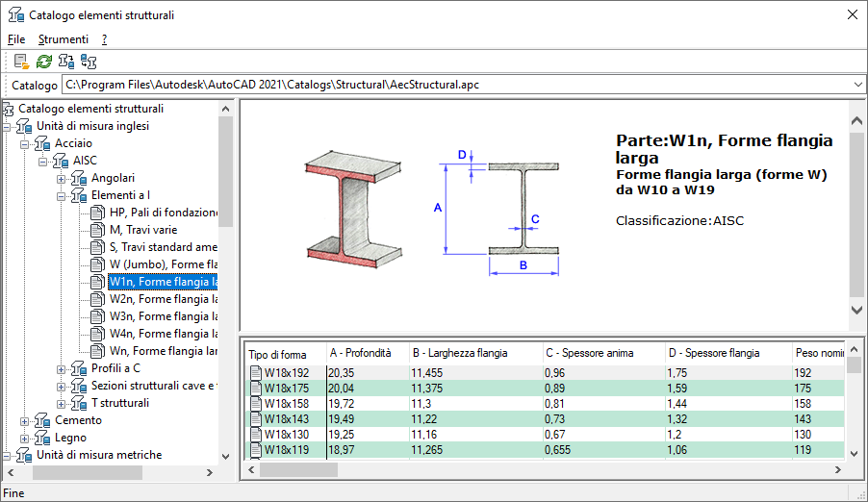Click table vertical scroll down arrow

click(854, 454)
